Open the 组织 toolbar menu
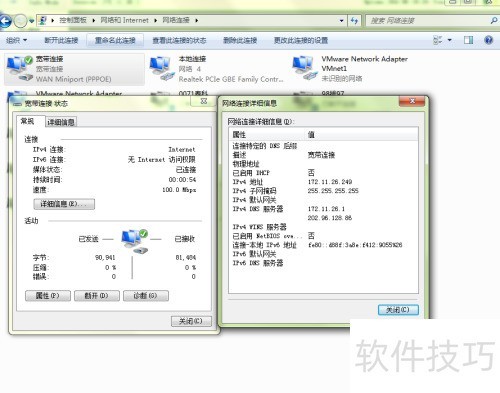500x393 pixels. pos(16,40)
